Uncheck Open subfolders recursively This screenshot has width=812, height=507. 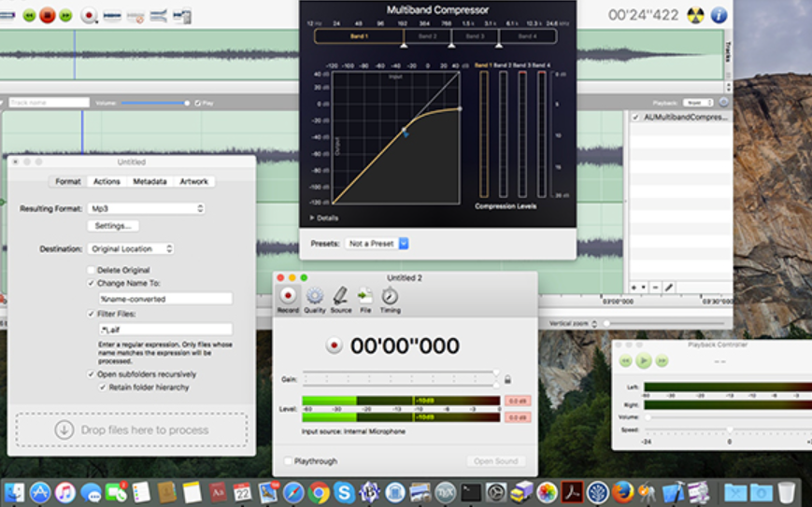(x=92, y=374)
